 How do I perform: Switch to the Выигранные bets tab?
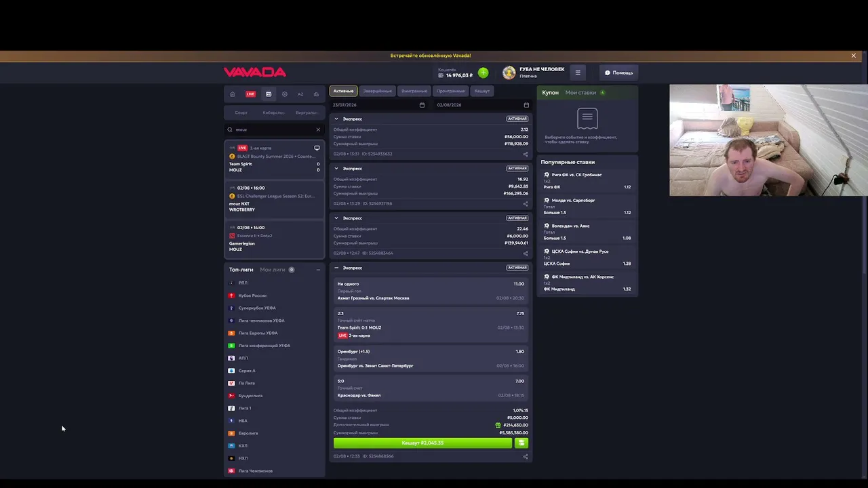[x=414, y=91]
